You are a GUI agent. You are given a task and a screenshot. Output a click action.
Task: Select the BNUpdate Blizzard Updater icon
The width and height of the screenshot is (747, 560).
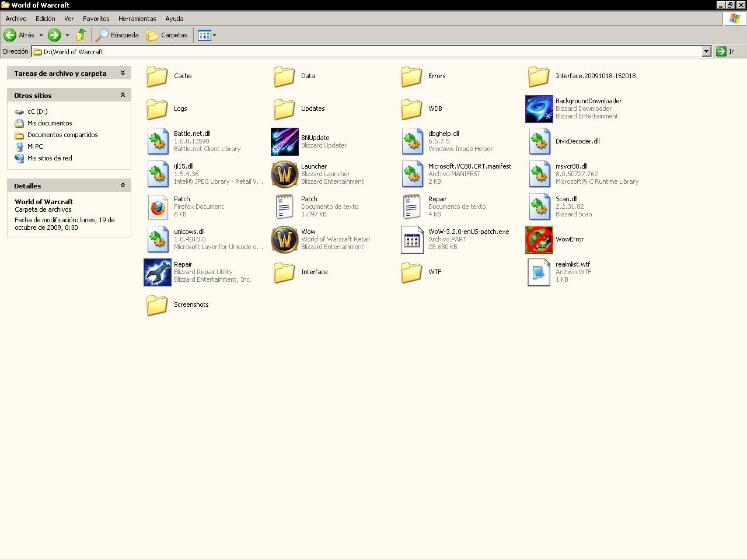tap(285, 142)
